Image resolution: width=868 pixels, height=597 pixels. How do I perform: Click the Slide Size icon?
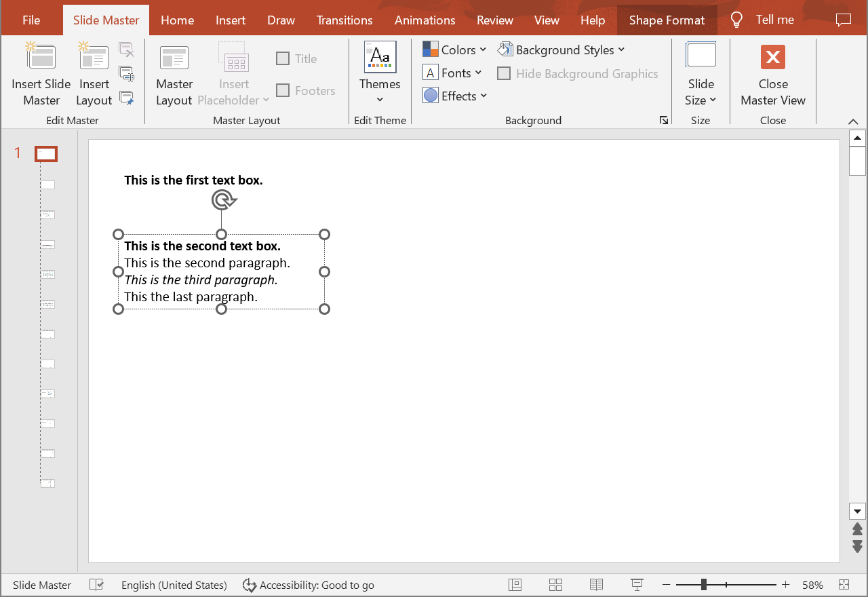click(x=701, y=55)
